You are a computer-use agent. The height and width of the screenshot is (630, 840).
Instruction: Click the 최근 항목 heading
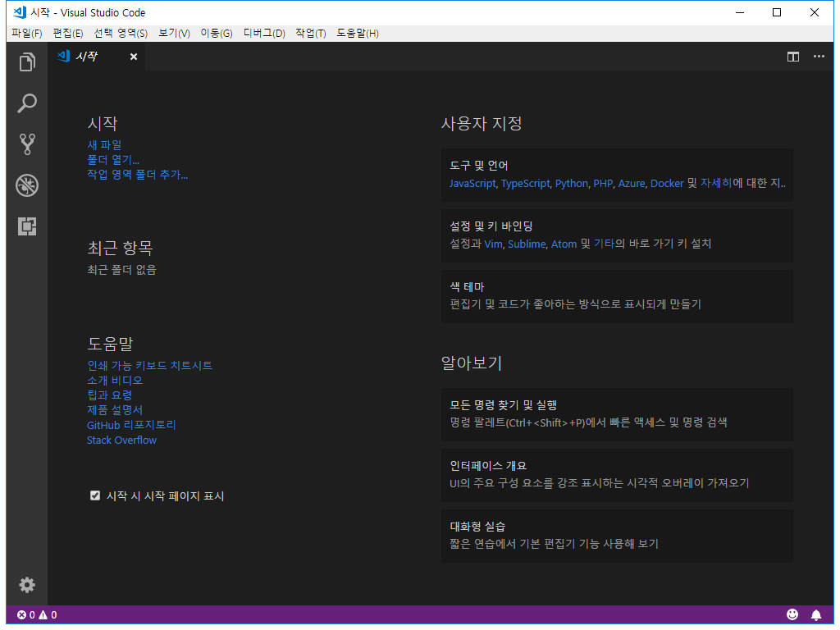[x=120, y=248]
